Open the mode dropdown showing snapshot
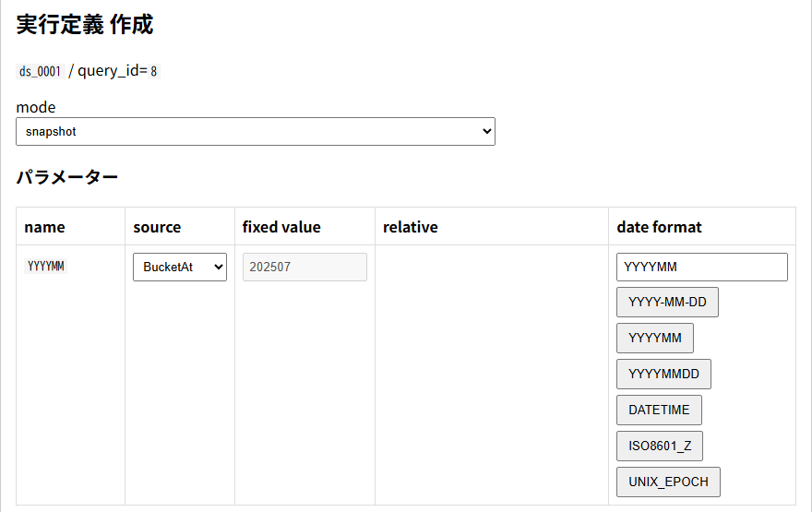 point(255,131)
